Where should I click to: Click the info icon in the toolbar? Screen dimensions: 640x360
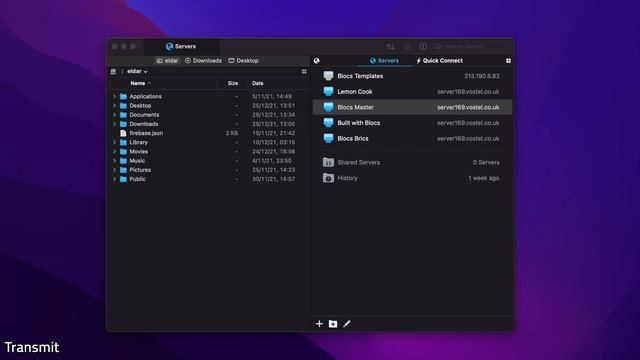coord(423,47)
